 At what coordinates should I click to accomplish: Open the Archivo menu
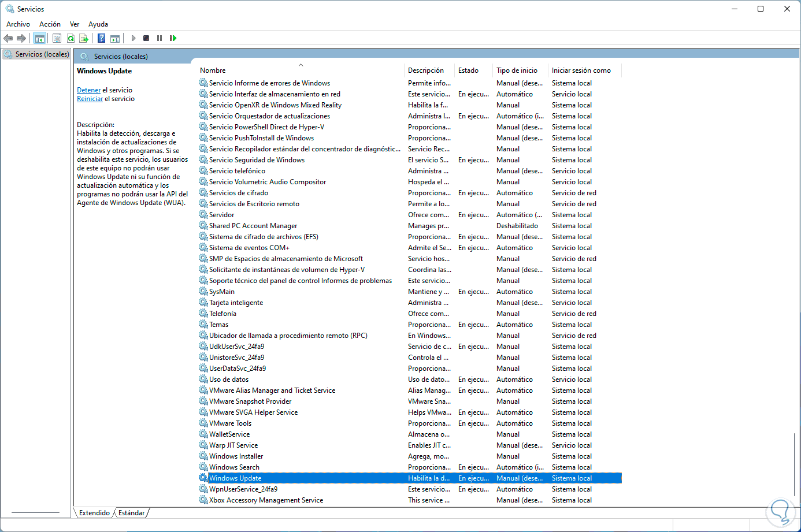pyautogui.click(x=18, y=24)
